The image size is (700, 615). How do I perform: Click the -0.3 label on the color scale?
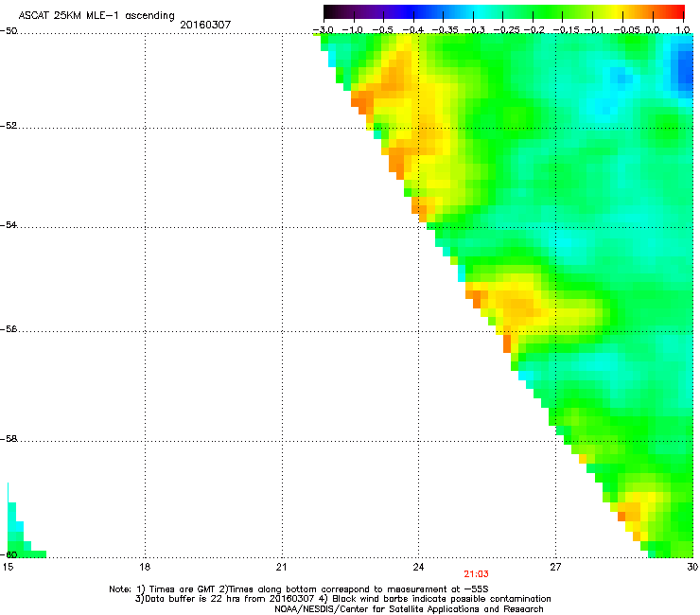474,30
